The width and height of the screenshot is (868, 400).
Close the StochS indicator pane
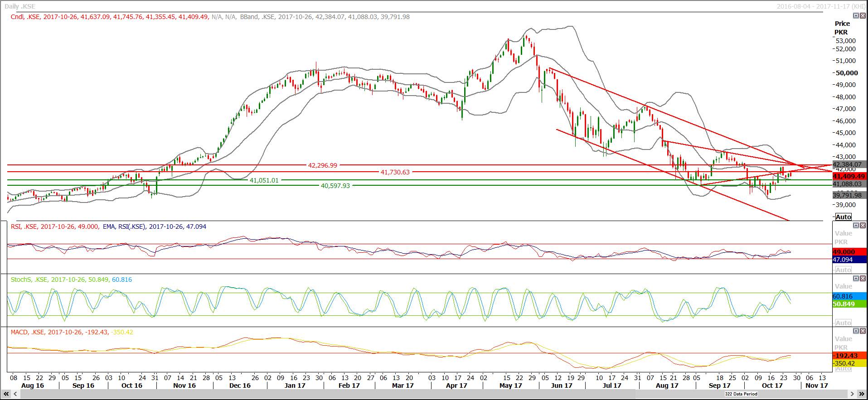pos(863,279)
